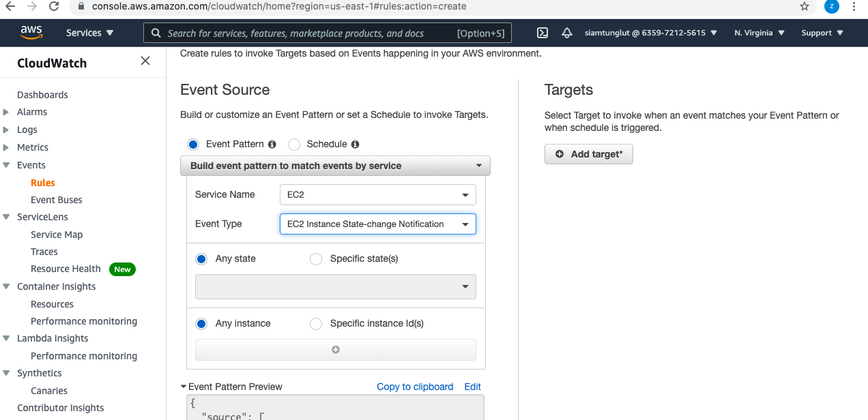Click the event pattern JSON preview box
868x420 pixels.
point(335,408)
